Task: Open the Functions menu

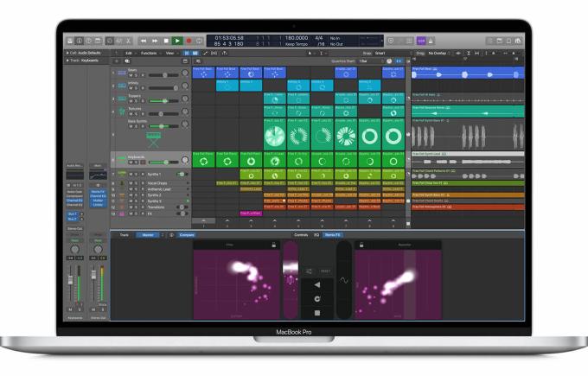Action: [x=150, y=54]
